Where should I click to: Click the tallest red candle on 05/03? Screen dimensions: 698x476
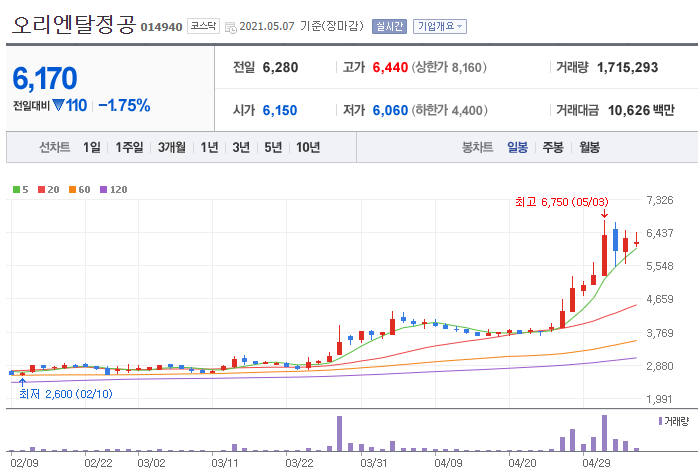[605, 255]
